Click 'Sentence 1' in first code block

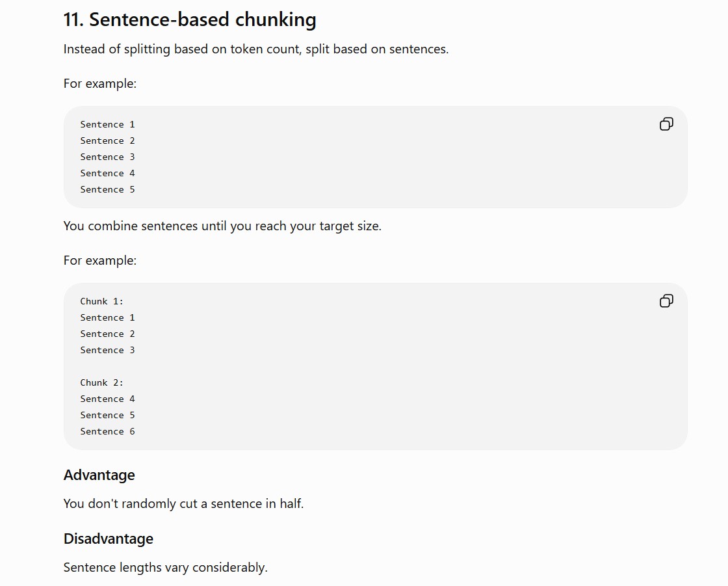107,124
